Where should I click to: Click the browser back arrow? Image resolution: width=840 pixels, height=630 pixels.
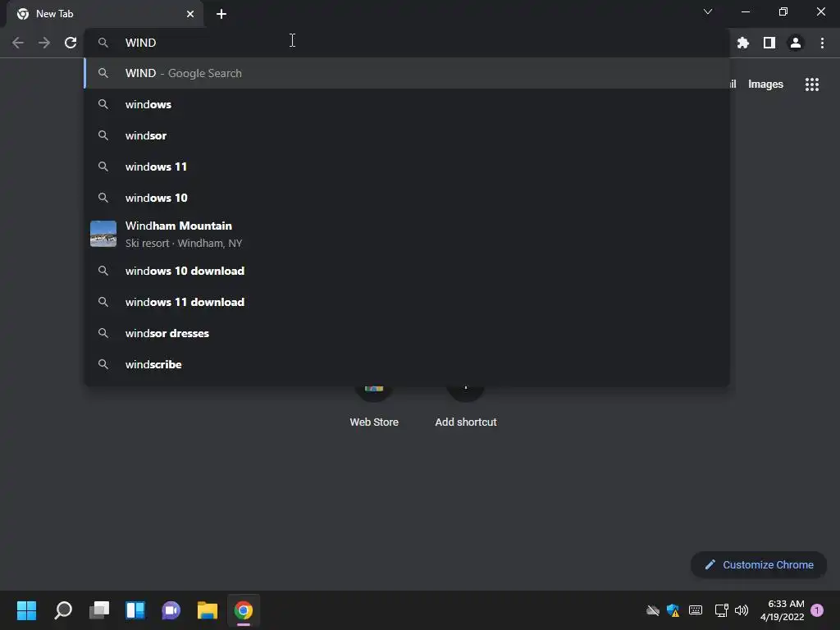(x=18, y=43)
